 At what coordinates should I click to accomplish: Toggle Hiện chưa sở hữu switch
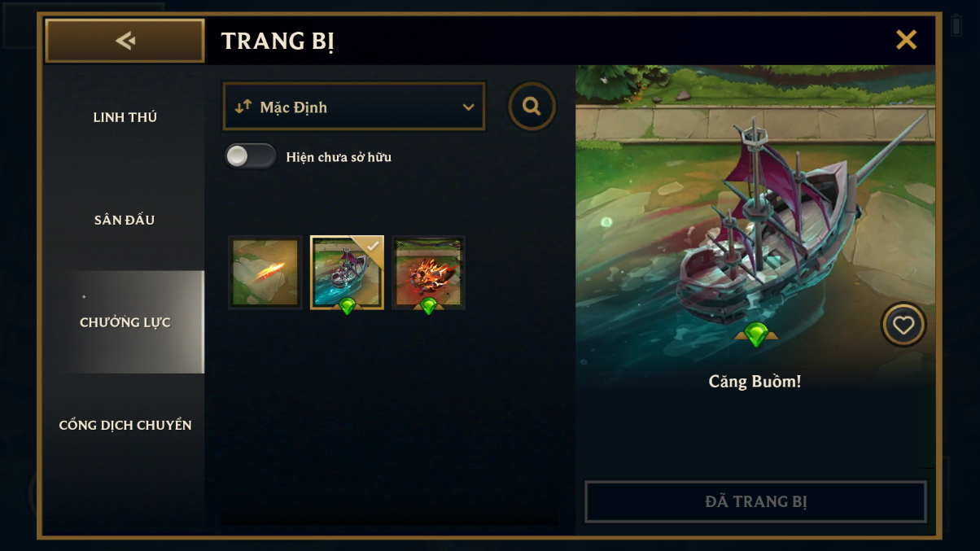tap(251, 156)
